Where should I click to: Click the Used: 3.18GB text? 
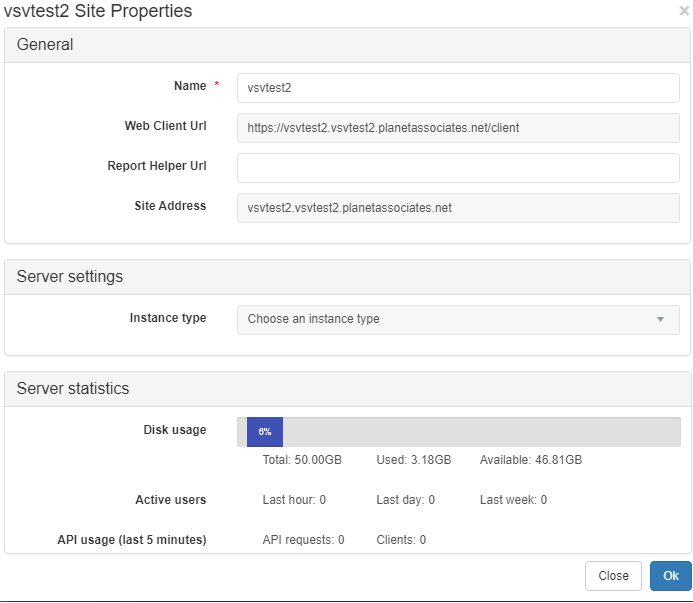(414, 460)
